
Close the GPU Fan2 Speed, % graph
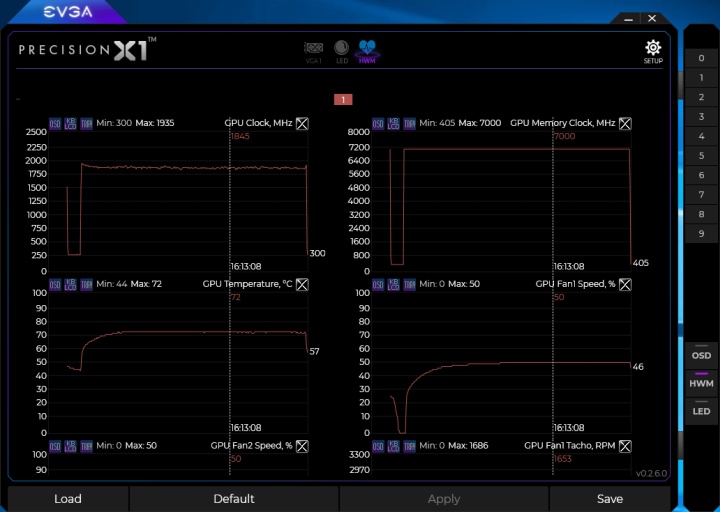[302, 446]
